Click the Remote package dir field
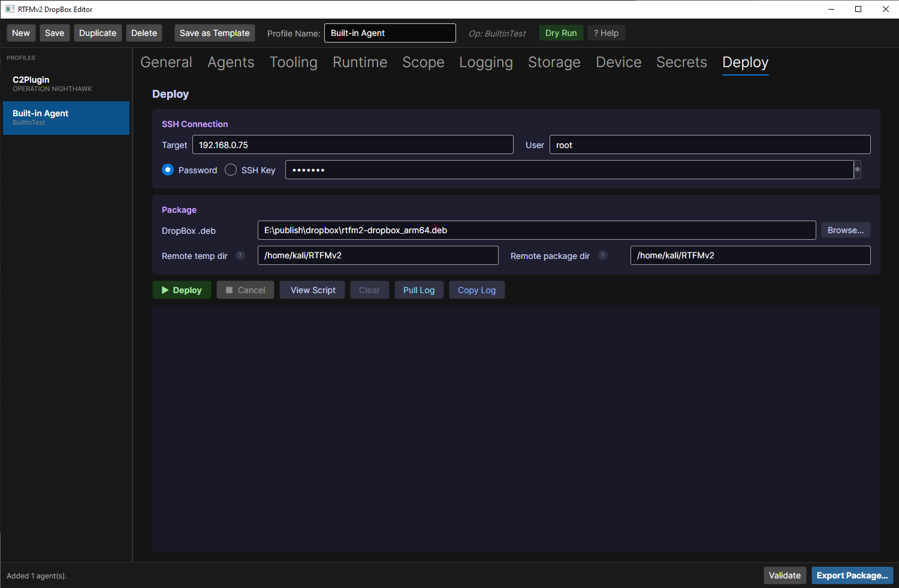 coord(750,255)
